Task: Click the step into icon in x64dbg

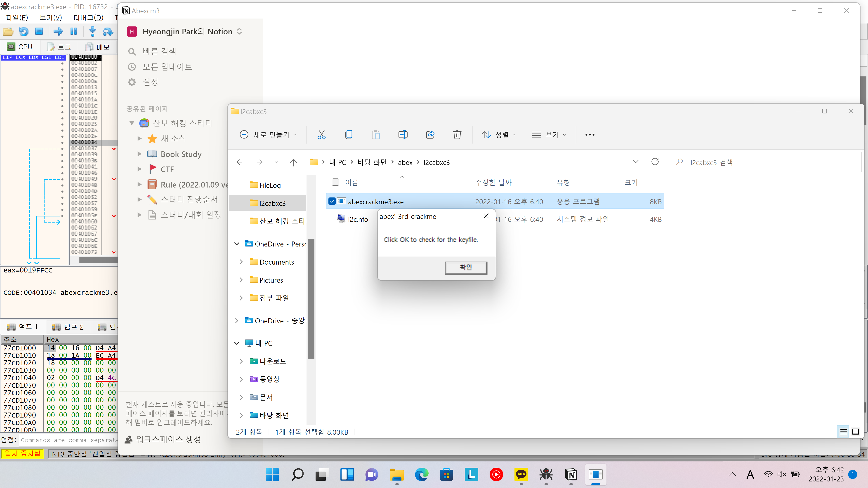Action: click(x=92, y=32)
